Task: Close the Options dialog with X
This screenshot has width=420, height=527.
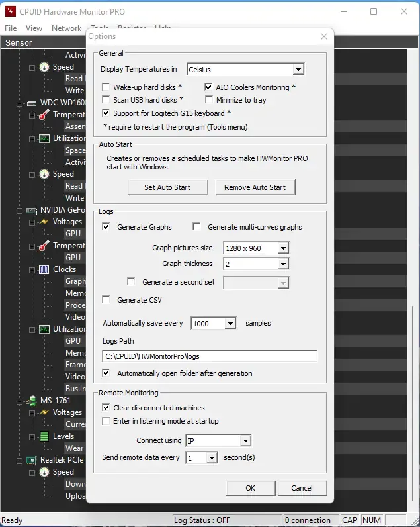Action: coord(324,36)
